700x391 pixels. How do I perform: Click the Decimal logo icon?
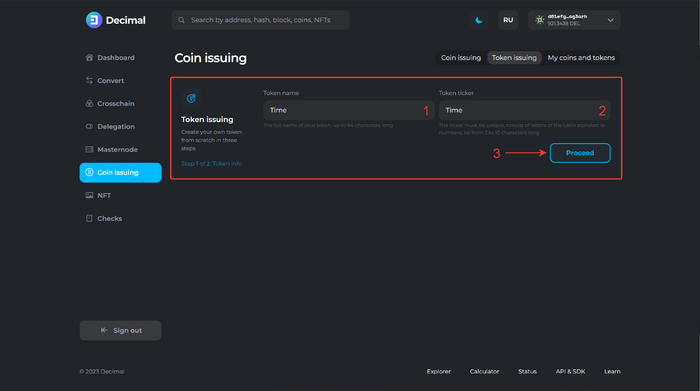point(94,20)
